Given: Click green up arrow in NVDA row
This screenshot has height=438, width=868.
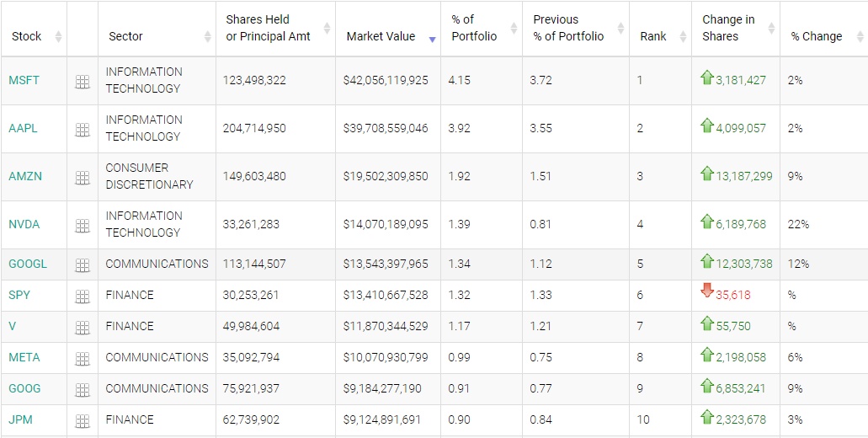Looking at the screenshot, I should (x=707, y=222).
